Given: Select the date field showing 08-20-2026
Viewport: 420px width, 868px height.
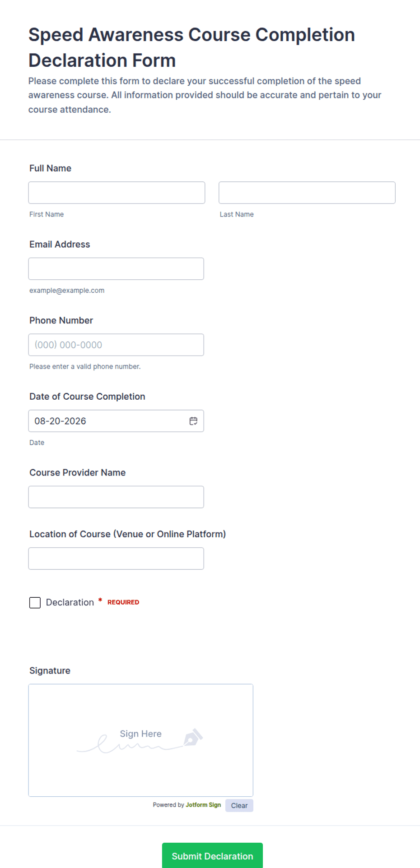Looking at the screenshot, I should (x=116, y=421).
